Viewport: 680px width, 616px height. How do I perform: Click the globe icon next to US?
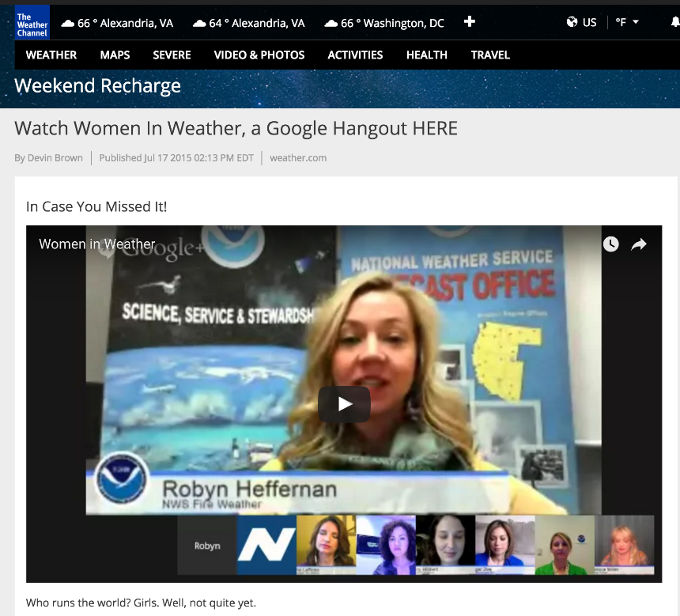[x=572, y=21]
